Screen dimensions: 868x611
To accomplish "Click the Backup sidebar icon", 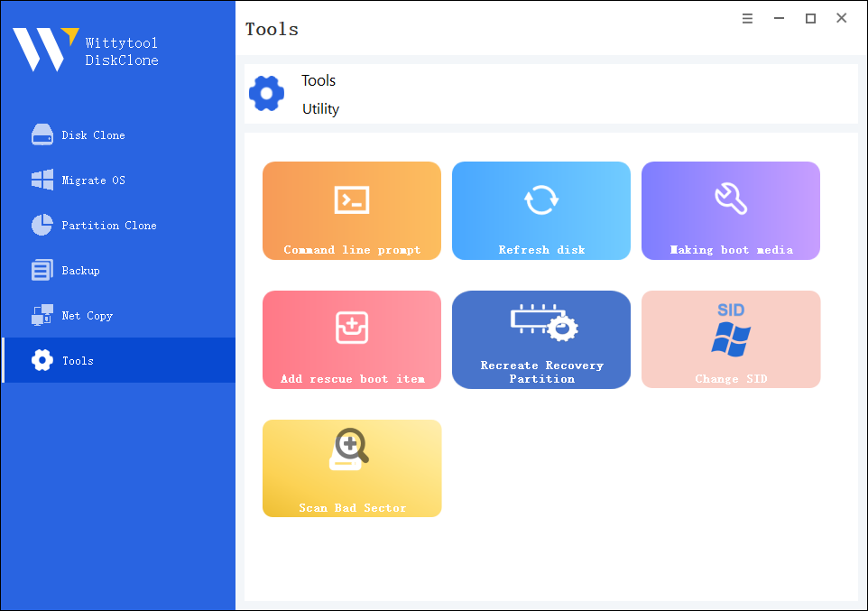I will click(42, 271).
